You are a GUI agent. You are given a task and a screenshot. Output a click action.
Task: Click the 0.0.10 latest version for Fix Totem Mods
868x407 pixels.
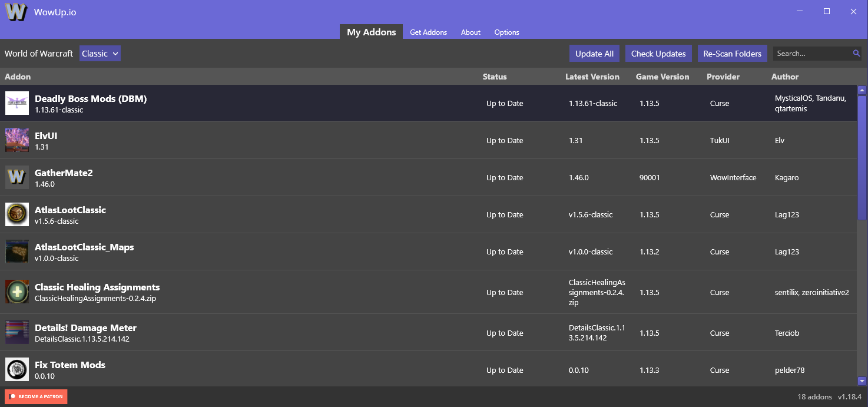[579, 370]
